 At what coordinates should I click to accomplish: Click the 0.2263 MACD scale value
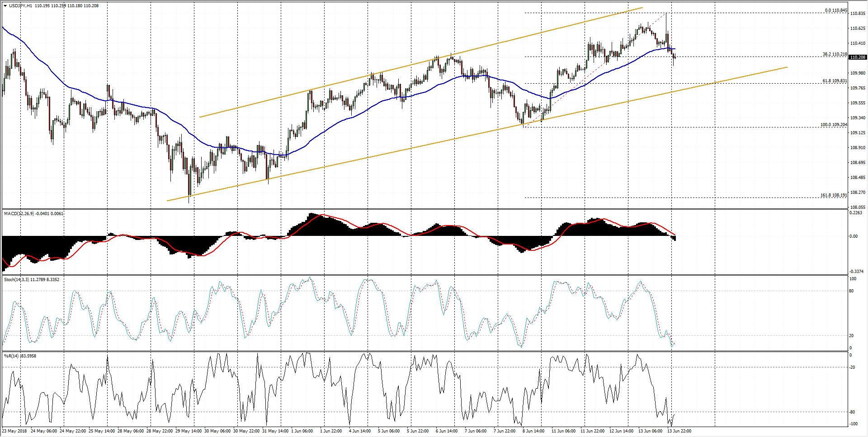[856, 213]
